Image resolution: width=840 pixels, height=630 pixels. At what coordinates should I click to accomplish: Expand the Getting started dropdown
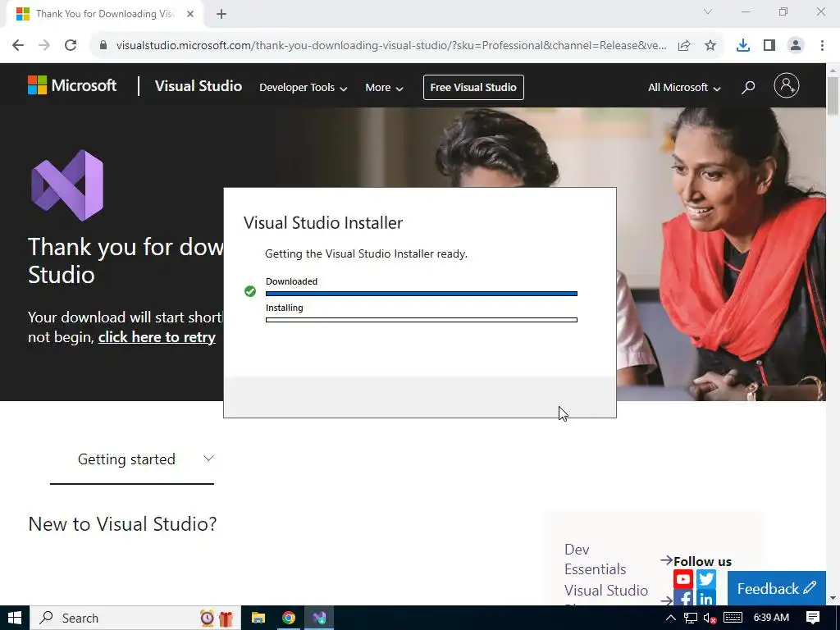click(132, 459)
